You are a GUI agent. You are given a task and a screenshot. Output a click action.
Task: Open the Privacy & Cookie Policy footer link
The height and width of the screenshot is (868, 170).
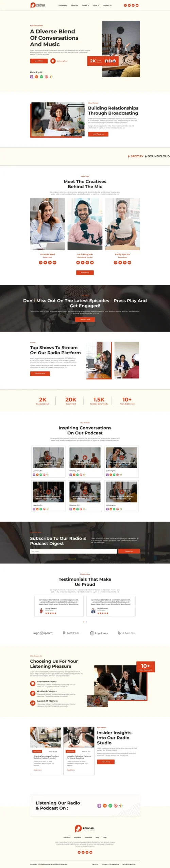110,864
